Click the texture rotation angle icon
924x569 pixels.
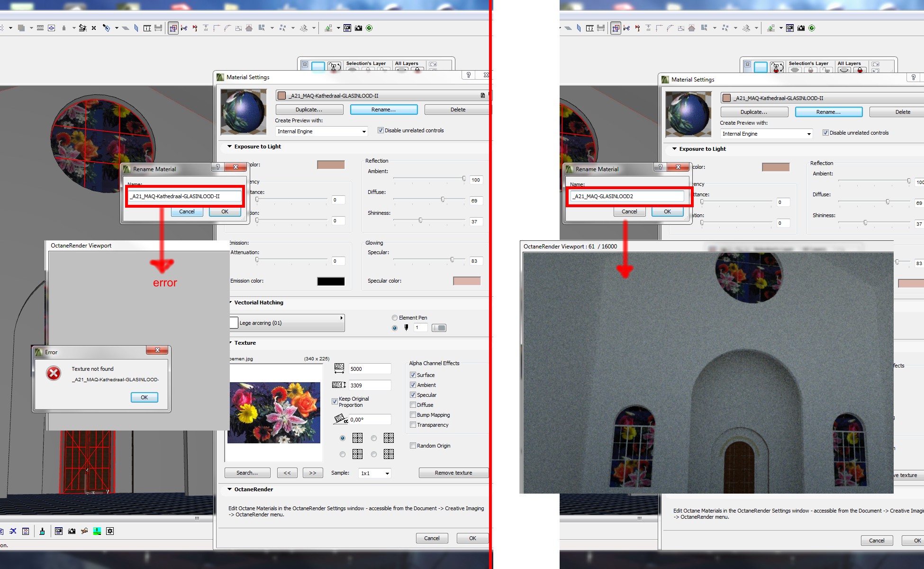coord(340,419)
